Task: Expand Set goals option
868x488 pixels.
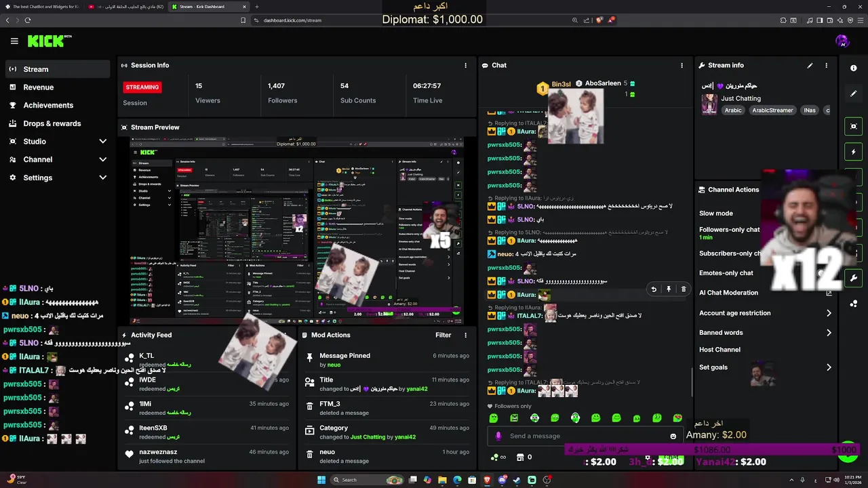Action: pos(765,367)
